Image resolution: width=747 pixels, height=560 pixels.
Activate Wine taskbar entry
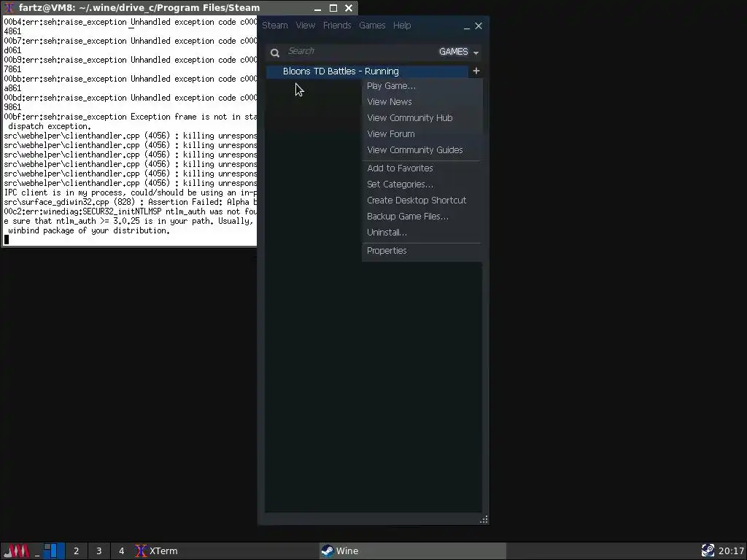tap(413, 551)
